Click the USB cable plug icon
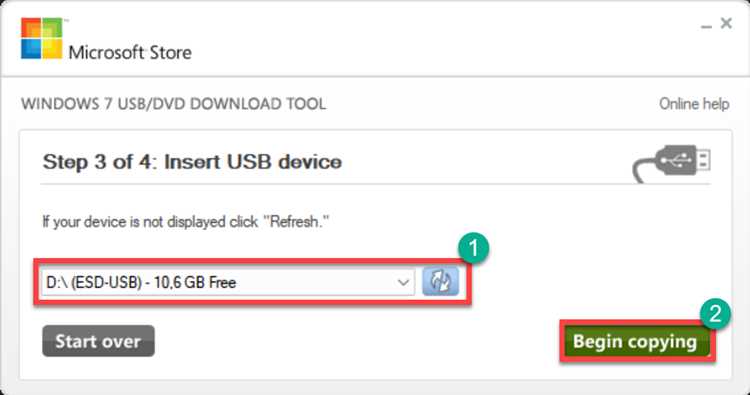This screenshot has height=395, width=750. (672, 163)
